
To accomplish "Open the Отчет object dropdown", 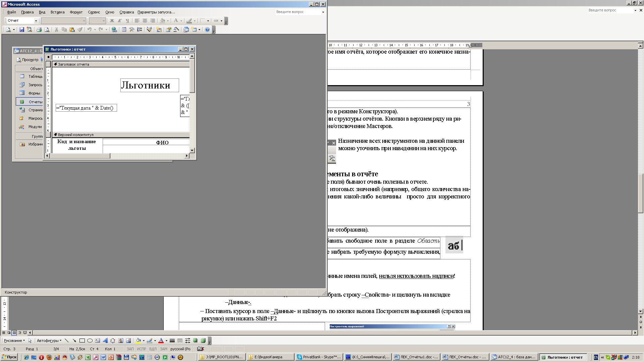I will 36,21.
